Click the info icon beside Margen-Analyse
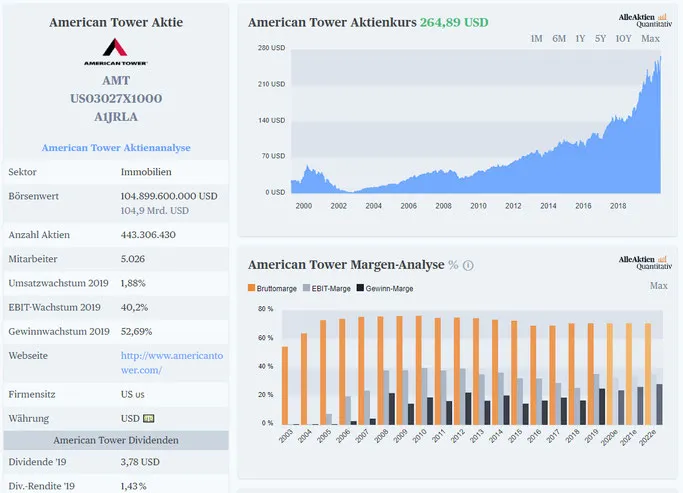 click(468, 265)
